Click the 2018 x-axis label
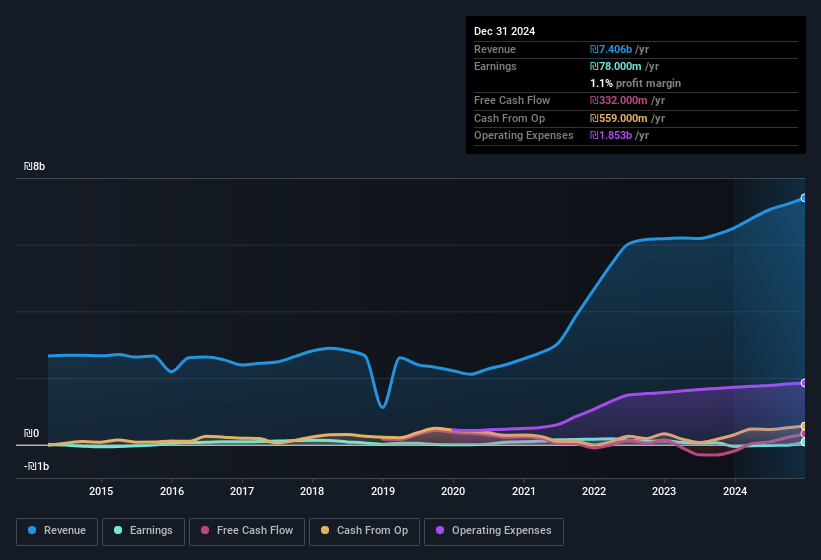The width and height of the screenshot is (821, 560). click(312, 491)
